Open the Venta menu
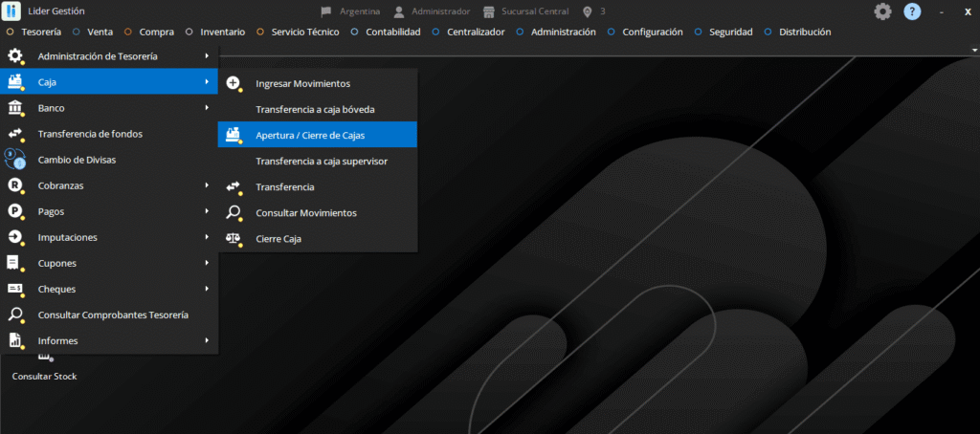 tap(100, 32)
